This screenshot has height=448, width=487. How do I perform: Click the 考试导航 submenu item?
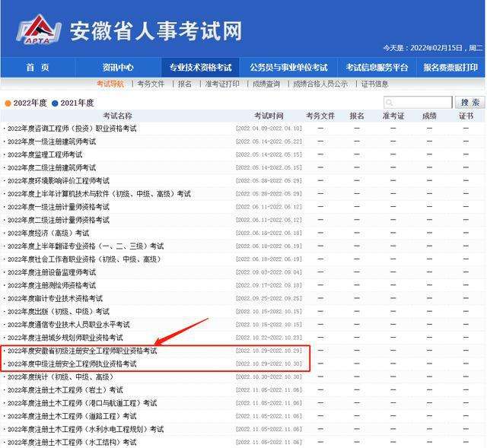(110, 84)
